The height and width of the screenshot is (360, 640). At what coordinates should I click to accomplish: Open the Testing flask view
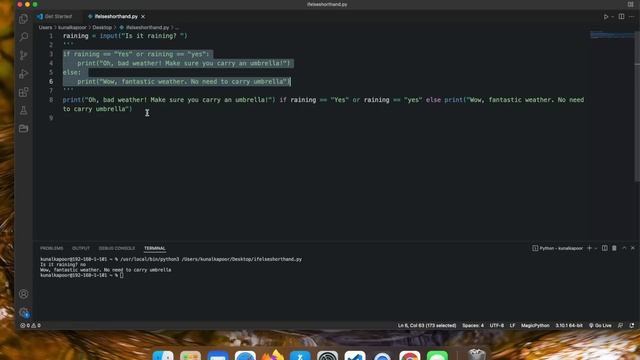click(x=24, y=110)
